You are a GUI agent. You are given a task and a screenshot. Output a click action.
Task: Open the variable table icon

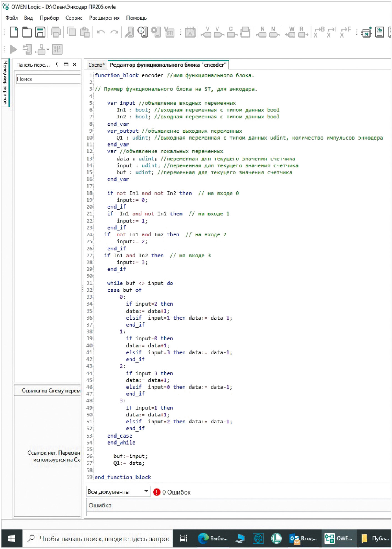coord(169,32)
